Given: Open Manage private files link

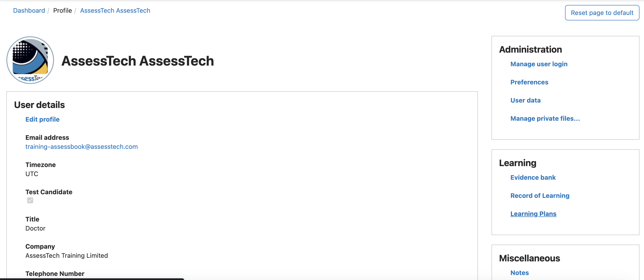Looking at the screenshot, I should coord(545,118).
